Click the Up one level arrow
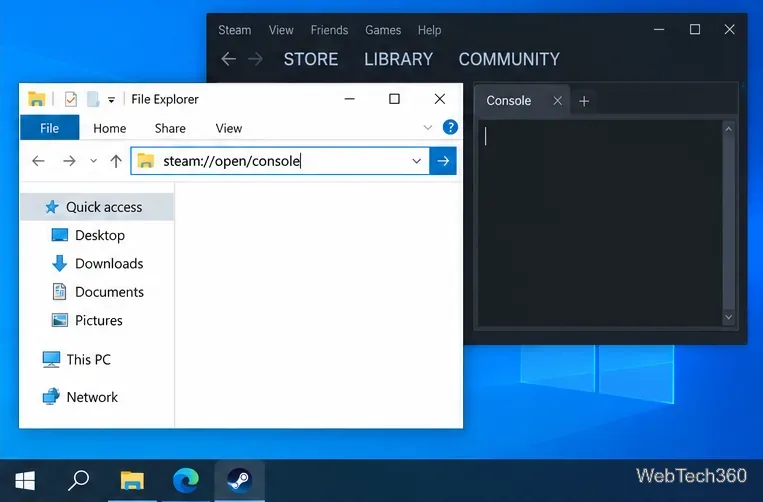This screenshot has height=502, width=763. tap(116, 161)
